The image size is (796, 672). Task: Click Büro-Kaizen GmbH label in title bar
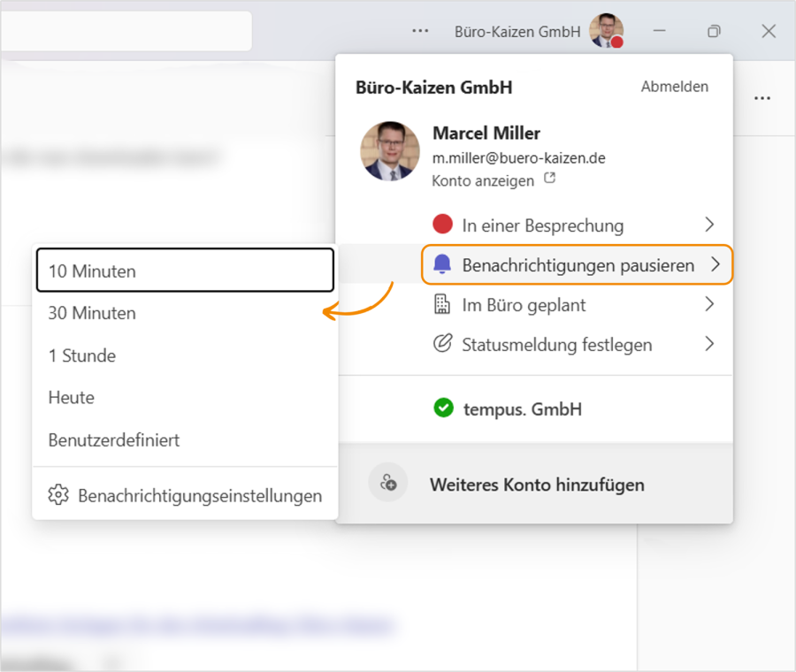517,32
